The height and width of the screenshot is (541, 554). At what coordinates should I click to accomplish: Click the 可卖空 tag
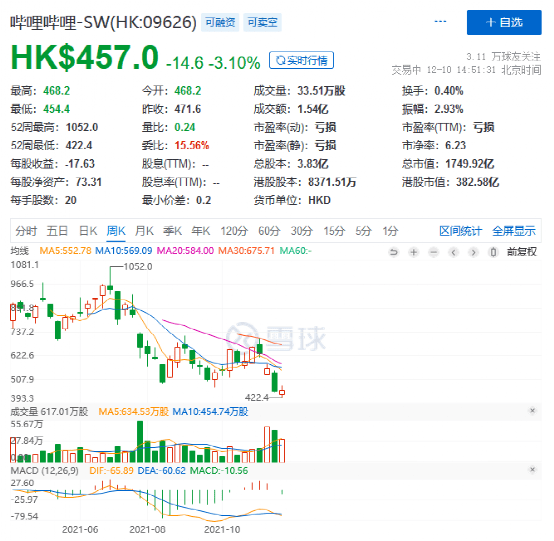[262, 22]
